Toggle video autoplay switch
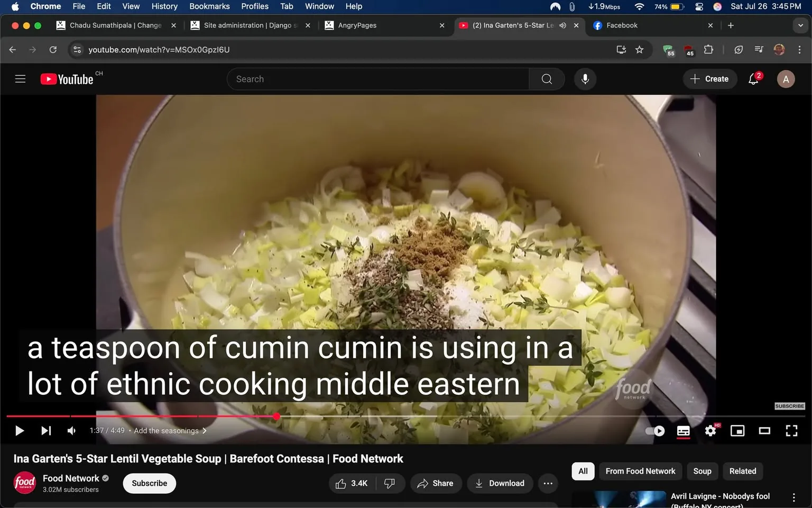 click(654, 431)
